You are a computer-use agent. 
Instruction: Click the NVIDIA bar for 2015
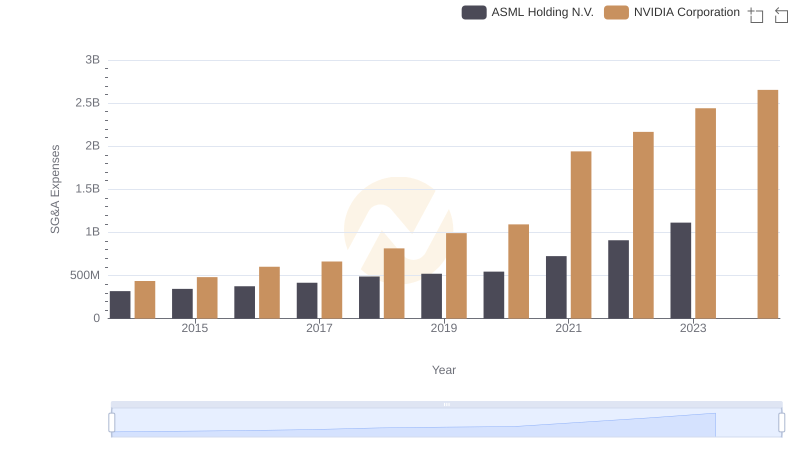tap(207, 298)
